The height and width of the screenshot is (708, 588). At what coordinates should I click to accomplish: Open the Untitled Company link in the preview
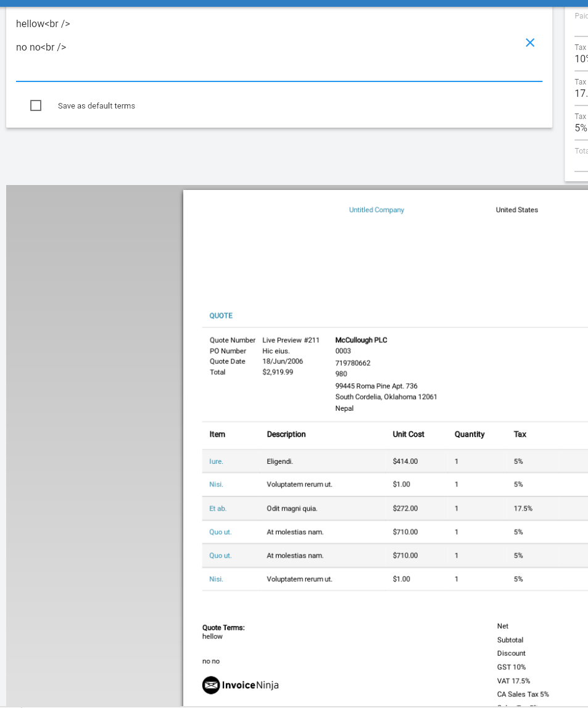tap(376, 210)
